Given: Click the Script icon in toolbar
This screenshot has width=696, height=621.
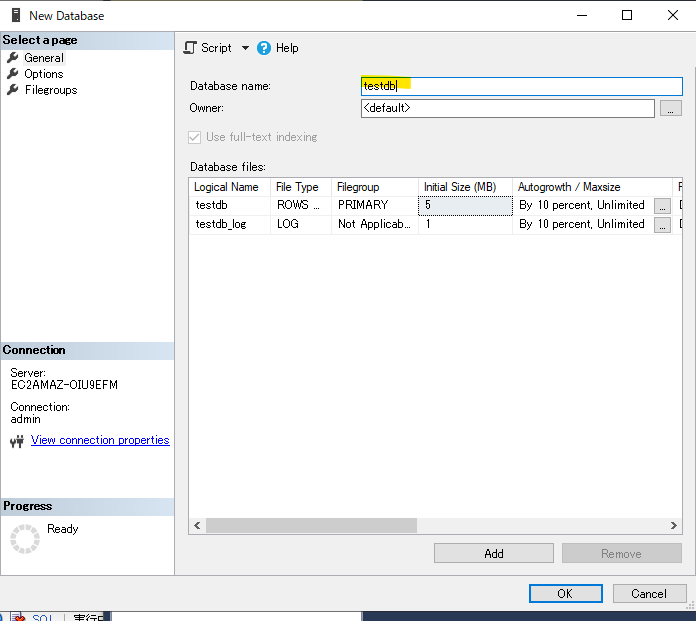Looking at the screenshot, I should [x=190, y=47].
